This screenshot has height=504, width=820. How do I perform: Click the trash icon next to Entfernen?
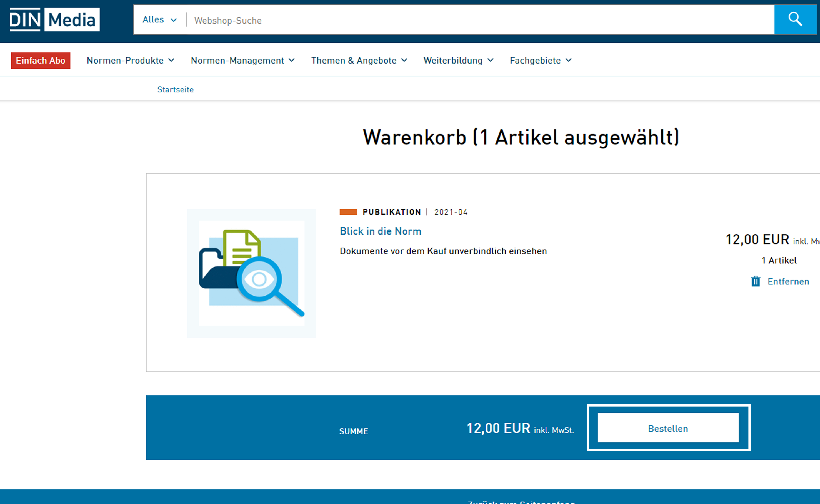756,281
